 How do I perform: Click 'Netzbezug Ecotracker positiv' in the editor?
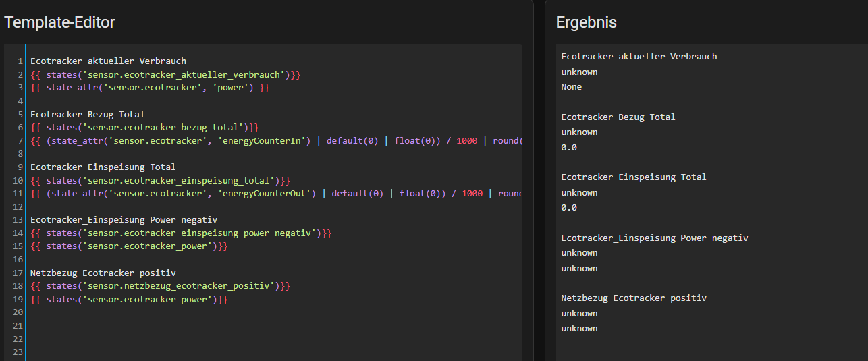coord(103,273)
